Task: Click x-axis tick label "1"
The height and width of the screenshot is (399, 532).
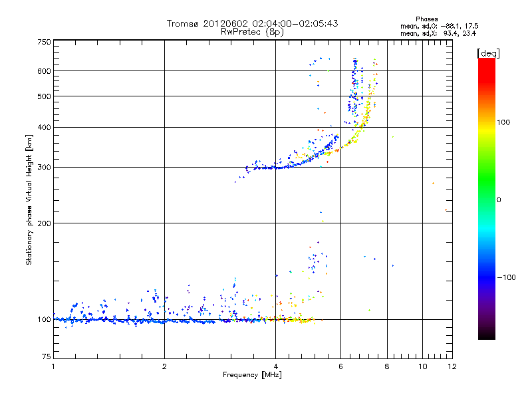Action: (53, 366)
